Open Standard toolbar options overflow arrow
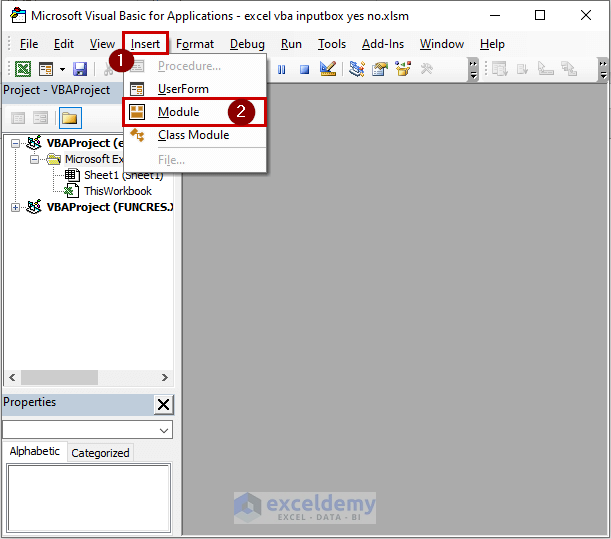The width and height of the screenshot is (611, 539). pyautogui.click(x=473, y=69)
